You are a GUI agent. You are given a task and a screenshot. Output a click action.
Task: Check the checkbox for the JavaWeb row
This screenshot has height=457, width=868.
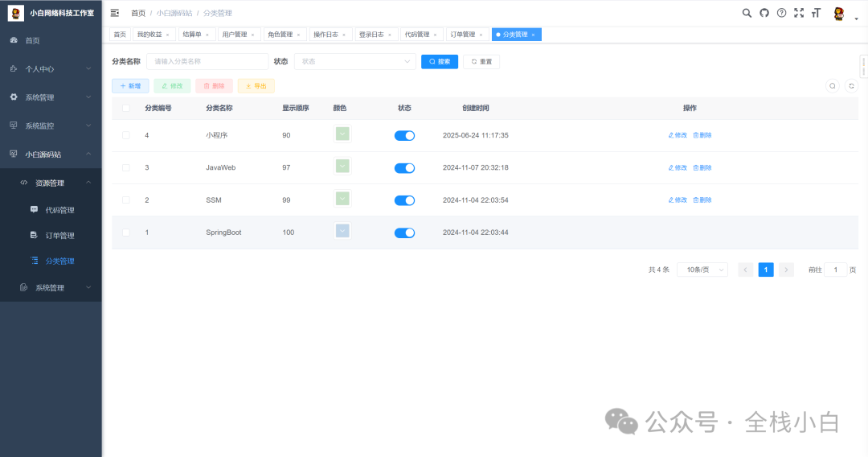click(125, 167)
